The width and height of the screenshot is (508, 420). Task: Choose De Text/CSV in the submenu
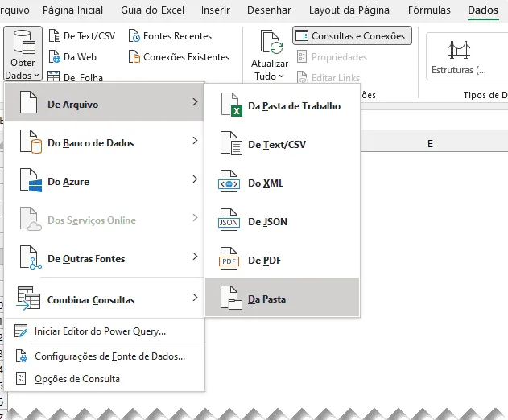pos(283,145)
